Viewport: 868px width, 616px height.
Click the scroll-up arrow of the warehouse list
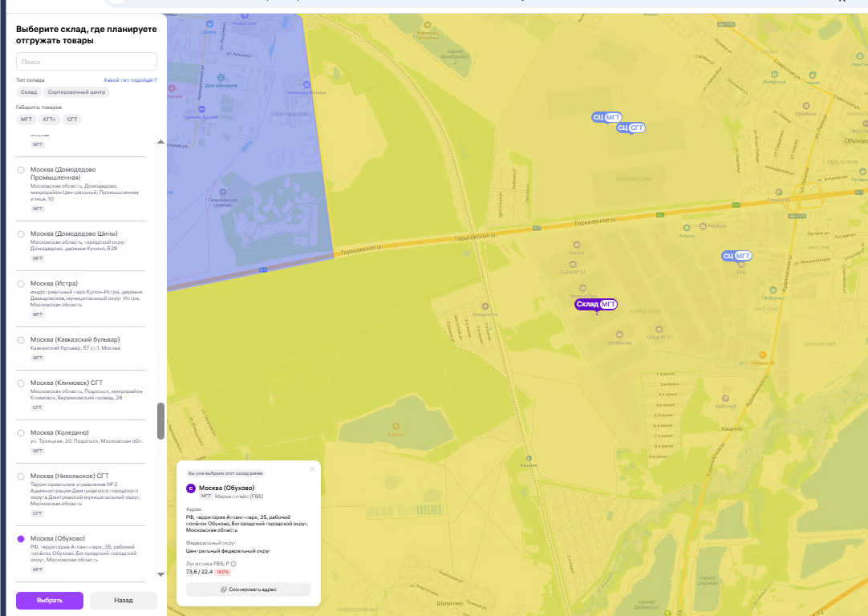160,142
